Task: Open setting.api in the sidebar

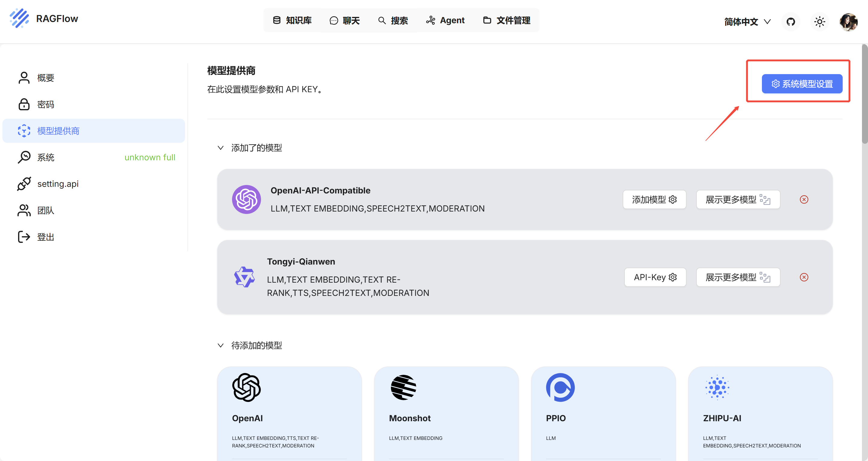Action: 94,184
